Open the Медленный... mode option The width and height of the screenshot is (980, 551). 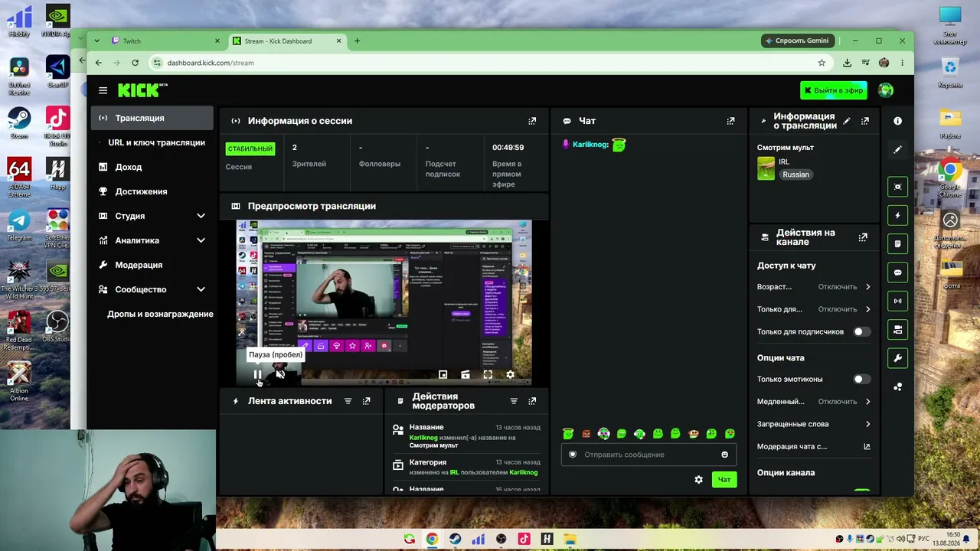[814, 402]
